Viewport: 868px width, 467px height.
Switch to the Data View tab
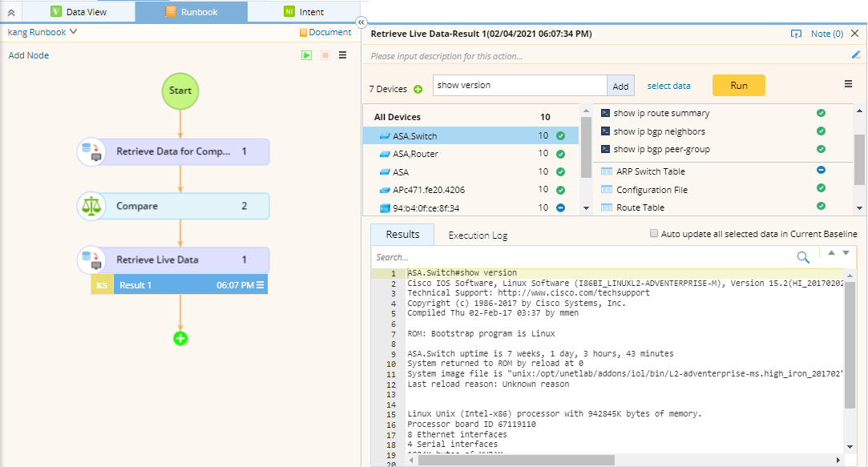click(x=79, y=12)
